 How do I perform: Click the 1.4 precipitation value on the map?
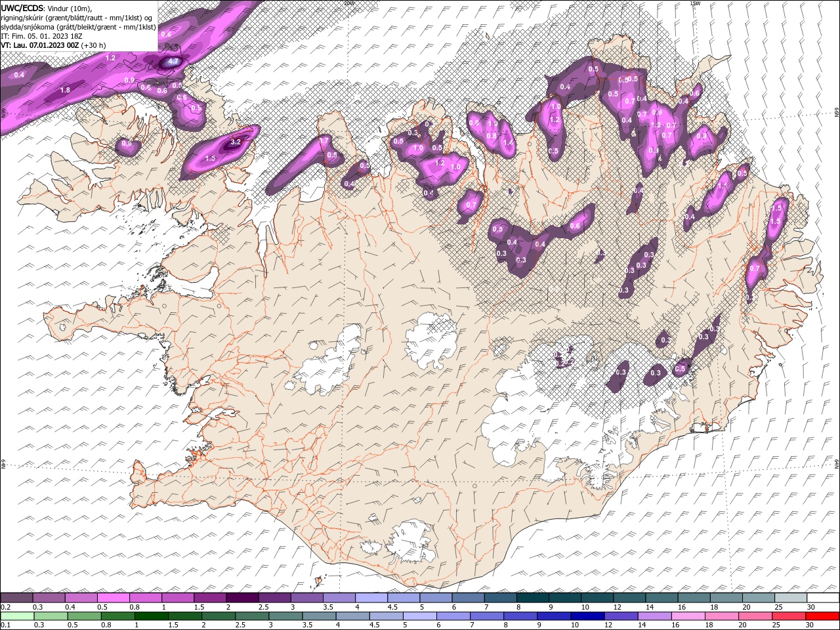point(507,142)
